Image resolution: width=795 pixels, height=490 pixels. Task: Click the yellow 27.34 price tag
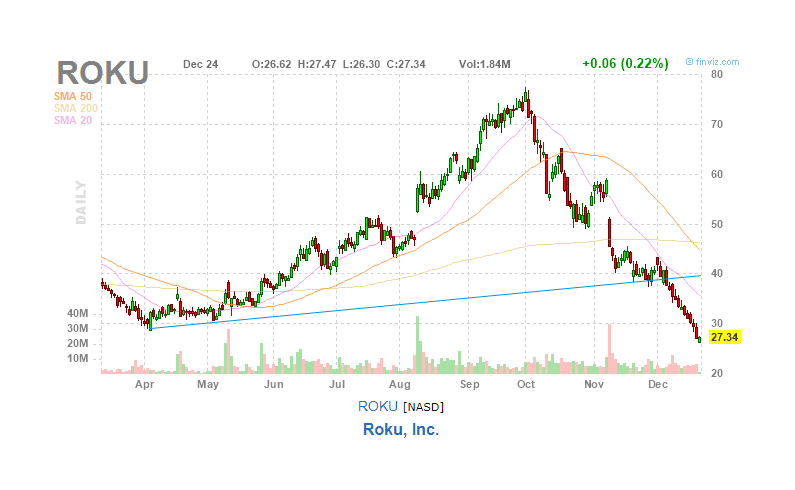coord(725,337)
